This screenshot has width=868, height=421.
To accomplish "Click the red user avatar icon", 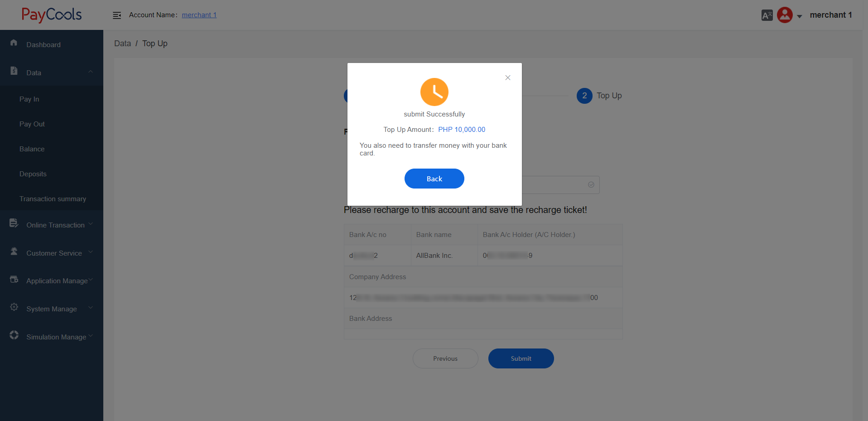I will pyautogui.click(x=785, y=15).
